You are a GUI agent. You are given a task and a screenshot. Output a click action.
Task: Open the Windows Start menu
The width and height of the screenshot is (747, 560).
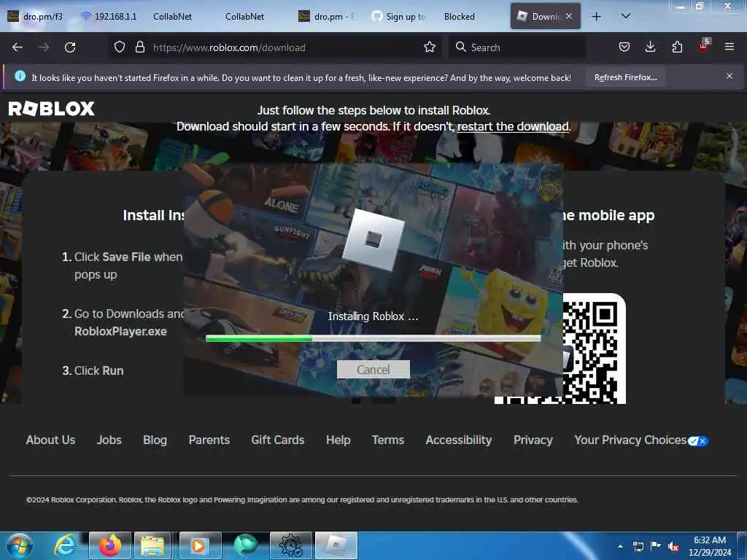(x=20, y=545)
